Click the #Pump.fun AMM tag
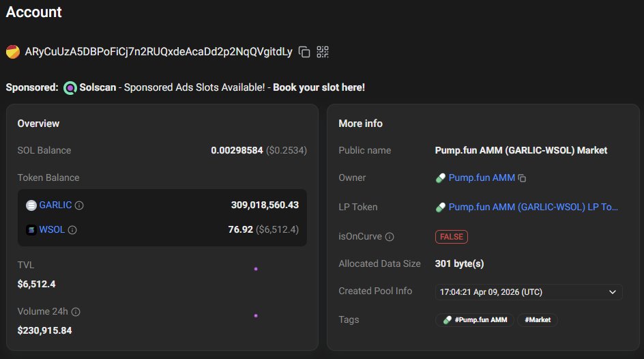The image size is (644, 359). [475, 319]
